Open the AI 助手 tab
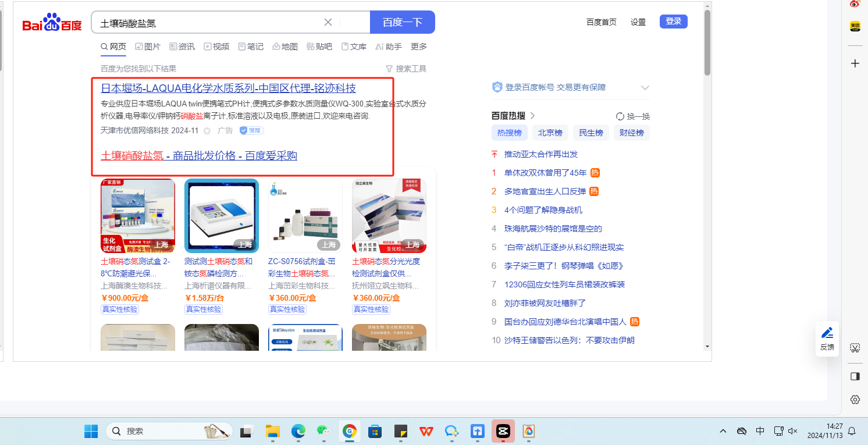868x445 pixels. (x=389, y=47)
